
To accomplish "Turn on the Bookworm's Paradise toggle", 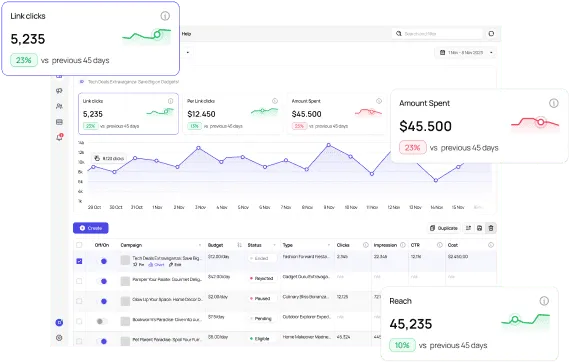I will [x=102, y=321].
